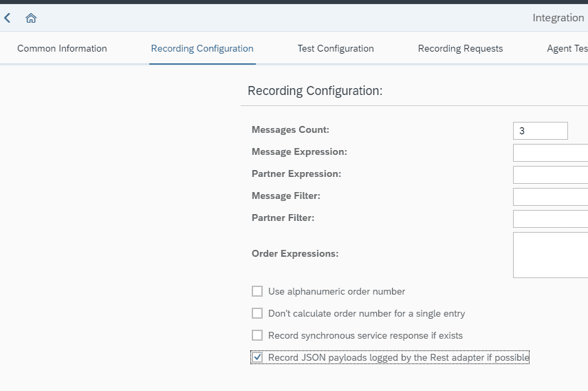Check Don't calculate order number for single entry
Screen dimensions: 588x391
tap(257, 313)
